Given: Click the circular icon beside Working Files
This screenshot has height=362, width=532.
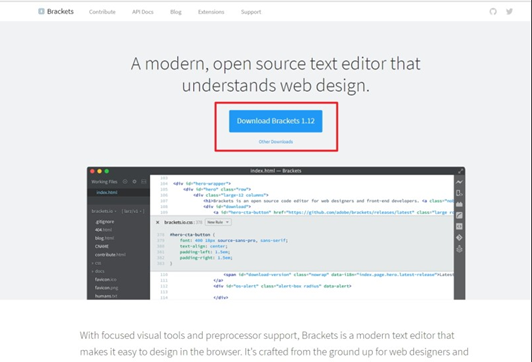Looking at the screenshot, I should [x=125, y=182].
